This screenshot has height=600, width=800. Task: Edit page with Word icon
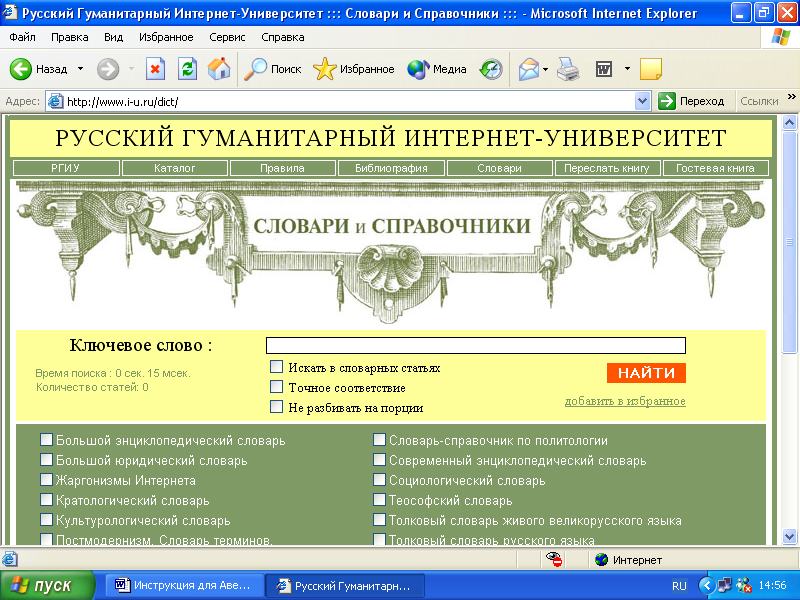tap(604, 69)
